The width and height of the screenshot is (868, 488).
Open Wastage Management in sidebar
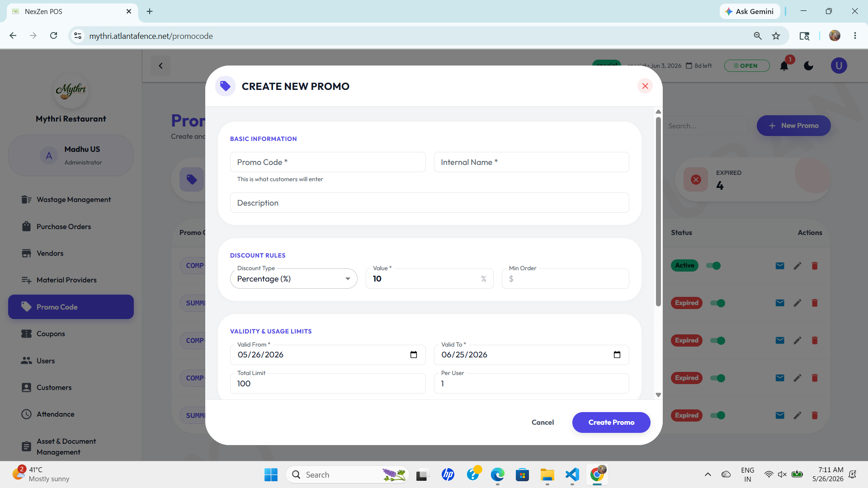point(71,200)
